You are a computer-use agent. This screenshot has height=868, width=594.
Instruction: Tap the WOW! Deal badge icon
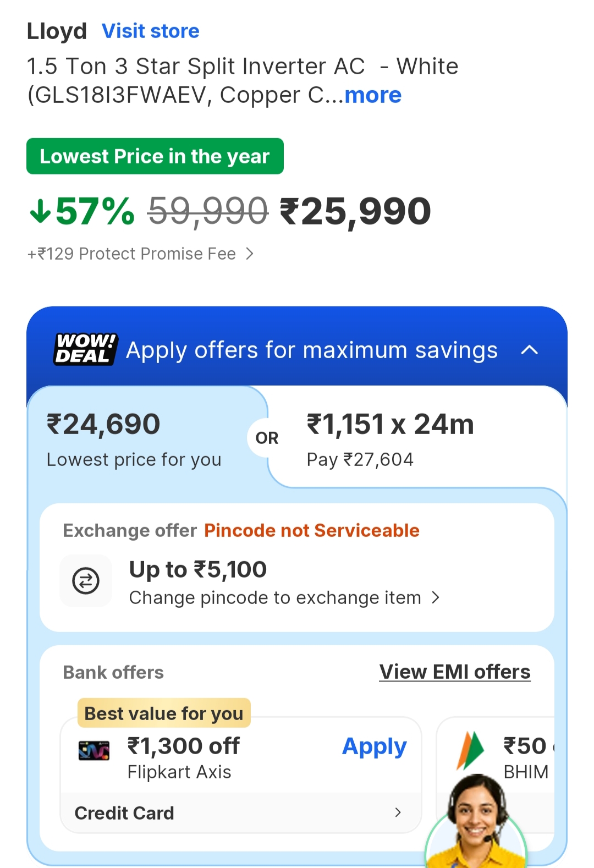coord(86,349)
